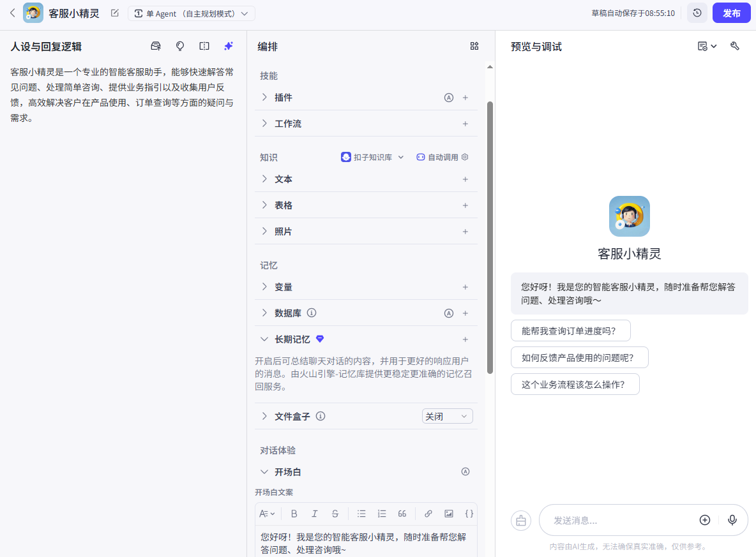Toggle bold formatting in the 开场白 editor

click(x=294, y=514)
